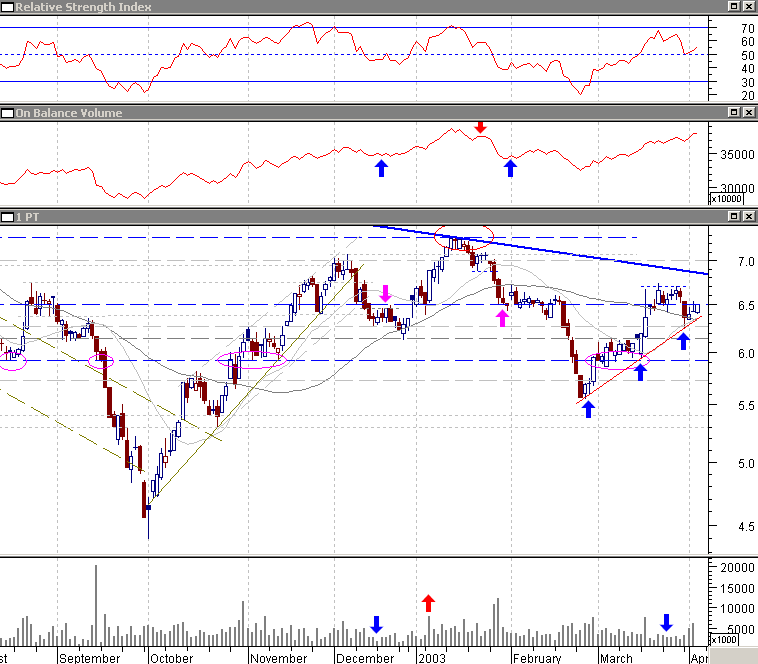Maximize the On Balance Volume panel
758x664 pixels.
734,112
